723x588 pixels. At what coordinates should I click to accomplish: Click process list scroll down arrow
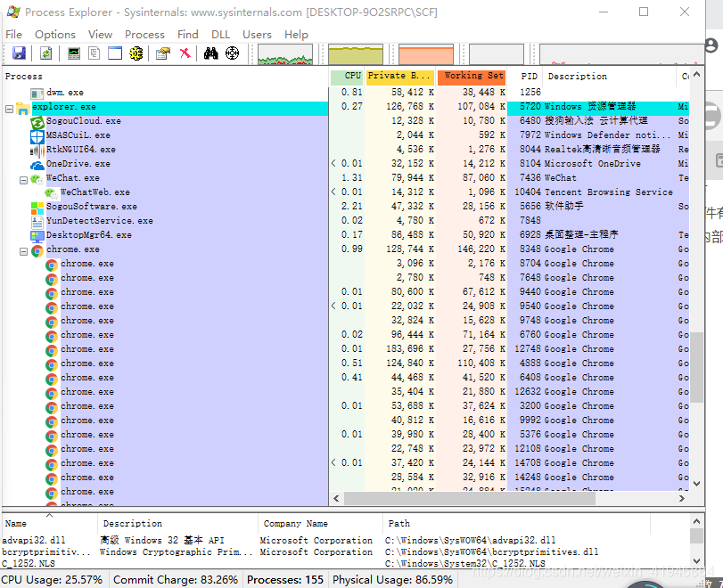pyautogui.click(x=697, y=484)
